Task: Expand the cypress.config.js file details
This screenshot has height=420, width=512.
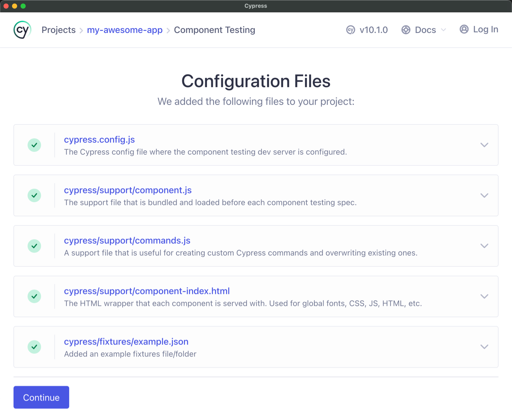Action: (484, 145)
